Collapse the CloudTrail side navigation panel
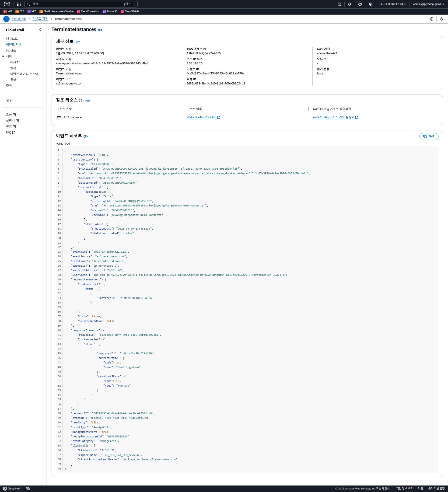This screenshot has width=448, height=492. point(40,30)
